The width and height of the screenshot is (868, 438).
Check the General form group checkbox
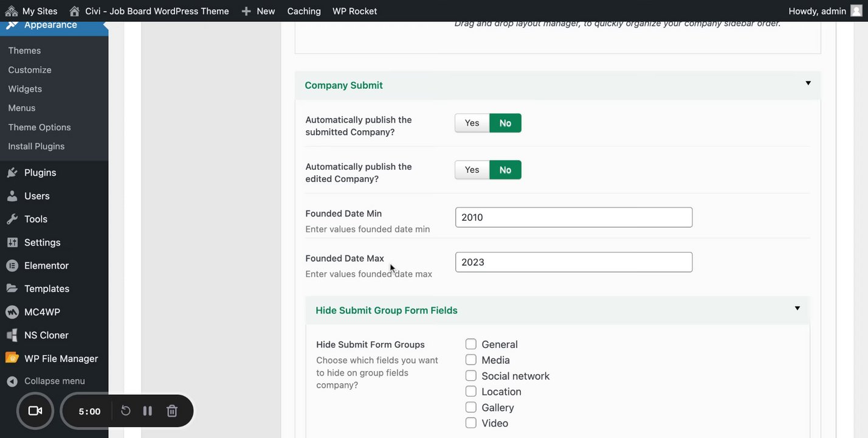[471, 344]
